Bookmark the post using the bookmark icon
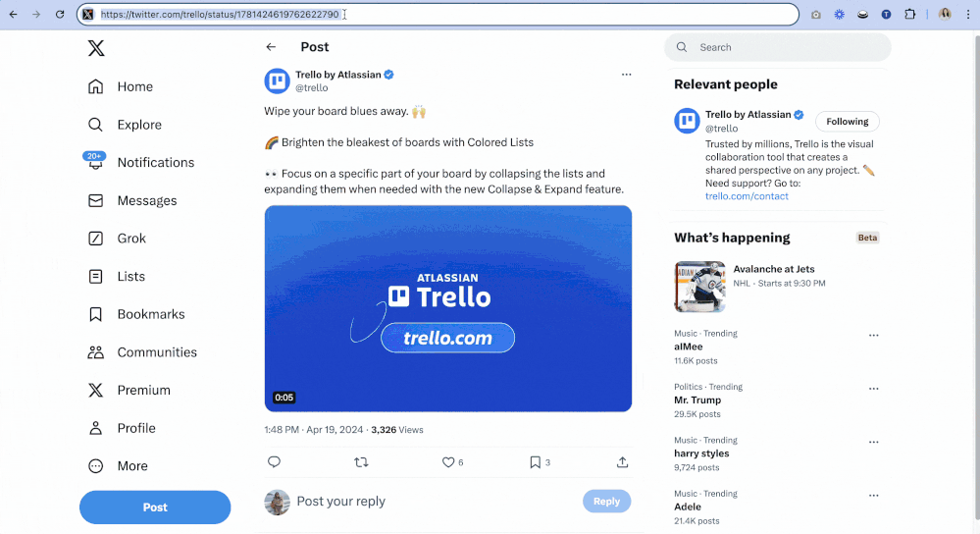 (x=535, y=462)
